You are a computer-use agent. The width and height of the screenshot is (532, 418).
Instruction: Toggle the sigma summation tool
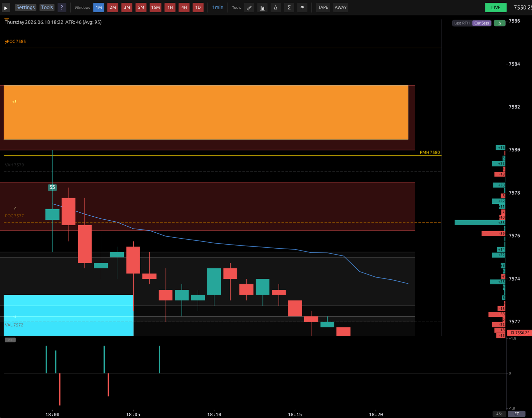tap(289, 7)
